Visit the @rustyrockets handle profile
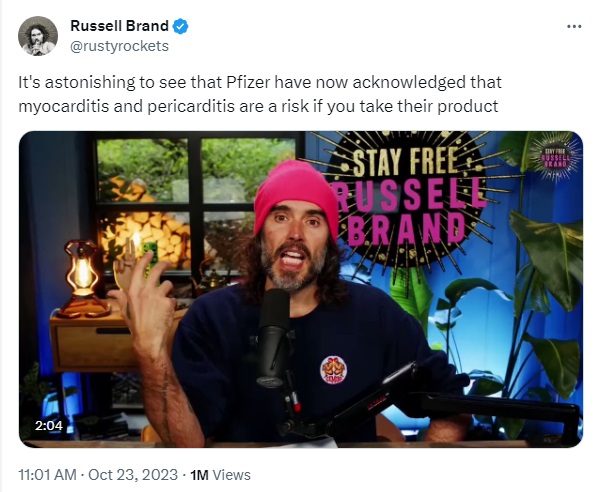The image size is (600, 492). coord(119,46)
